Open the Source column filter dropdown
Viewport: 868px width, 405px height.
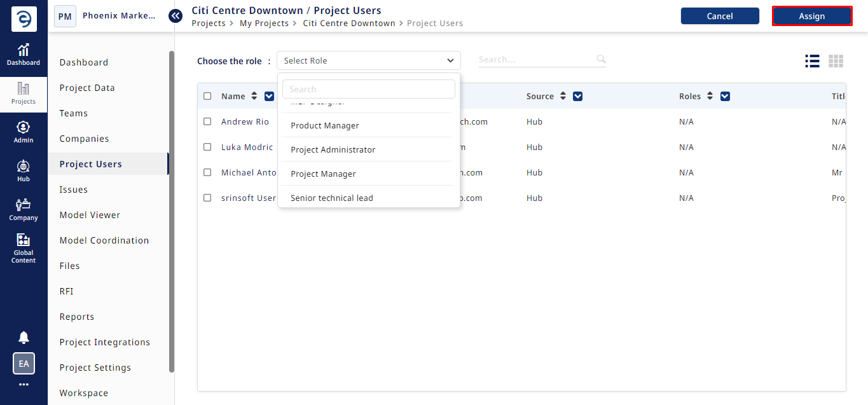pyautogui.click(x=578, y=96)
